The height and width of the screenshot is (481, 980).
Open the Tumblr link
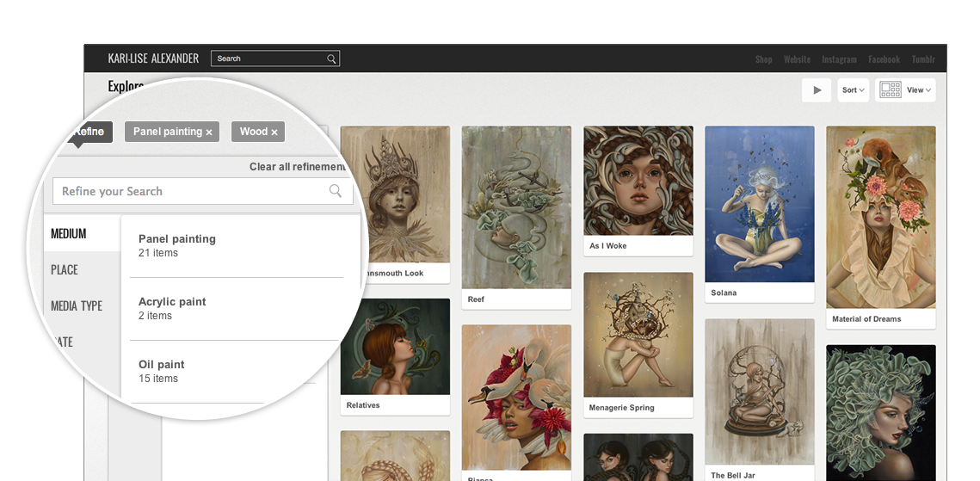pyautogui.click(x=923, y=59)
